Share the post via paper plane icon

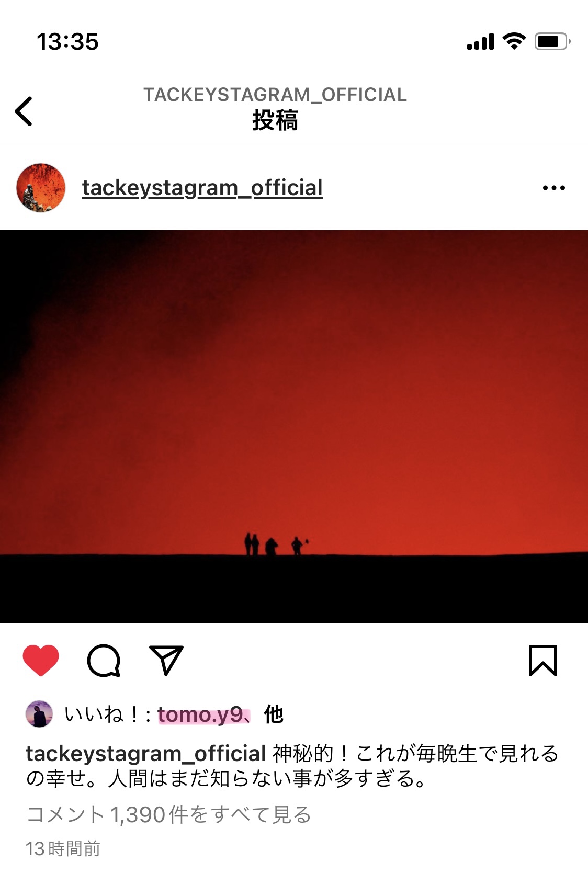(166, 660)
